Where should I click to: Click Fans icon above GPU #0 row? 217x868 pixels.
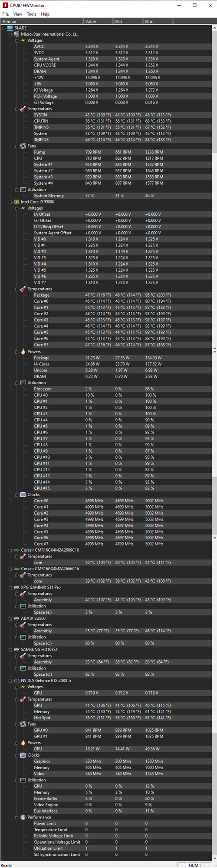23,724
